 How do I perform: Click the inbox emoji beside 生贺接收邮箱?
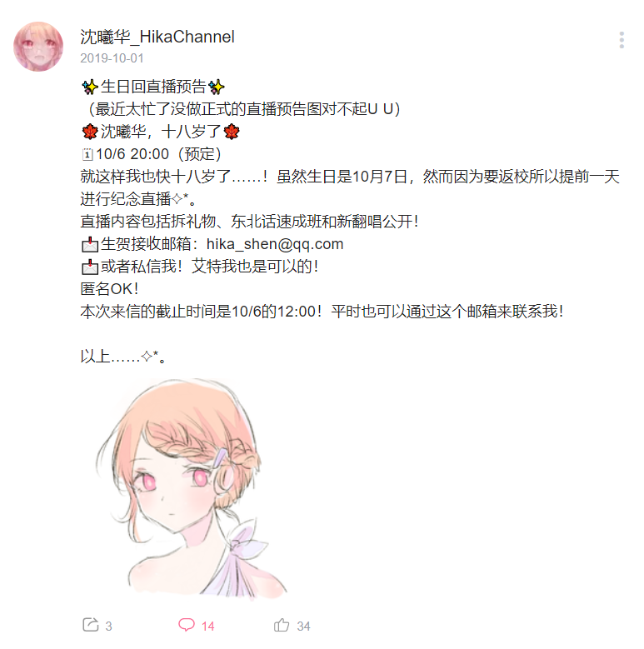(90, 245)
